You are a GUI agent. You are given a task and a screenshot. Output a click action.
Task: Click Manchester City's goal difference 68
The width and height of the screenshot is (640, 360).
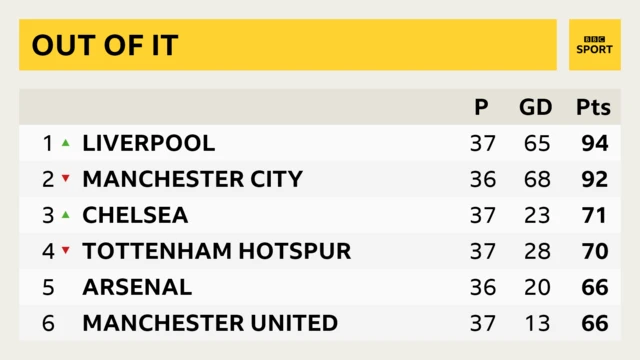click(537, 179)
